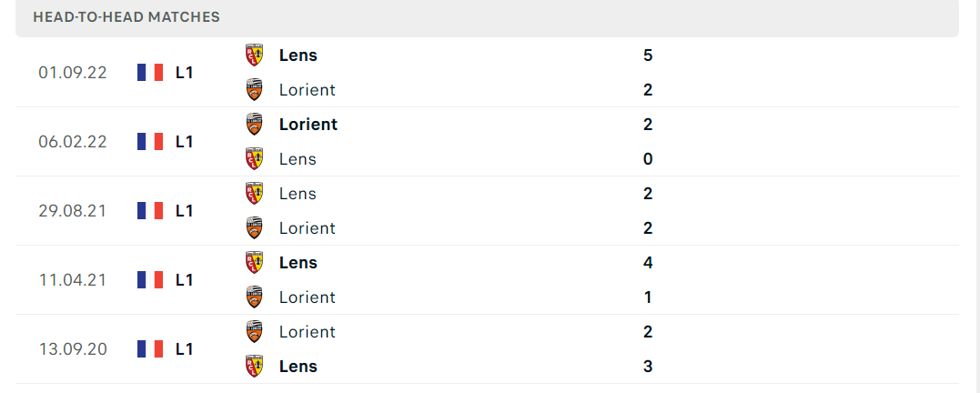Open bold Lens name in 11.04.21 match
The height and width of the screenshot is (393, 980).
pos(298,262)
